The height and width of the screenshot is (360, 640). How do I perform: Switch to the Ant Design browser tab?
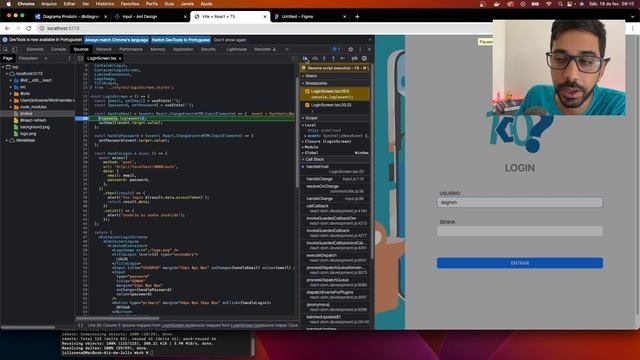coord(151,17)
